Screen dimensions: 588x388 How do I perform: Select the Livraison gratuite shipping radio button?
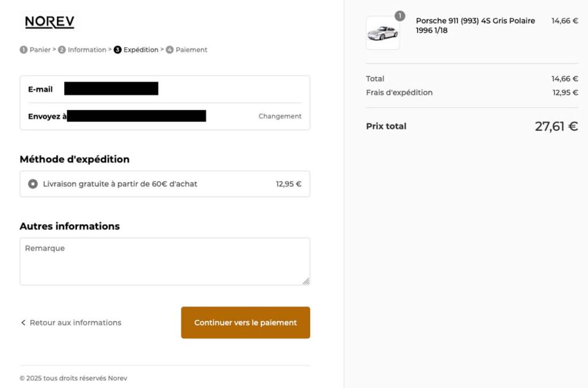tap(33, 184)
